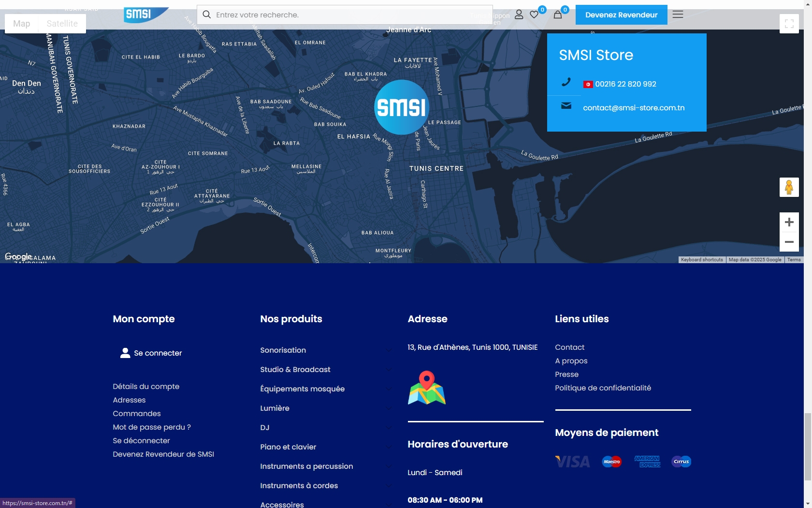
Task: Click the search magnifier icon
Action: point(206,15)
